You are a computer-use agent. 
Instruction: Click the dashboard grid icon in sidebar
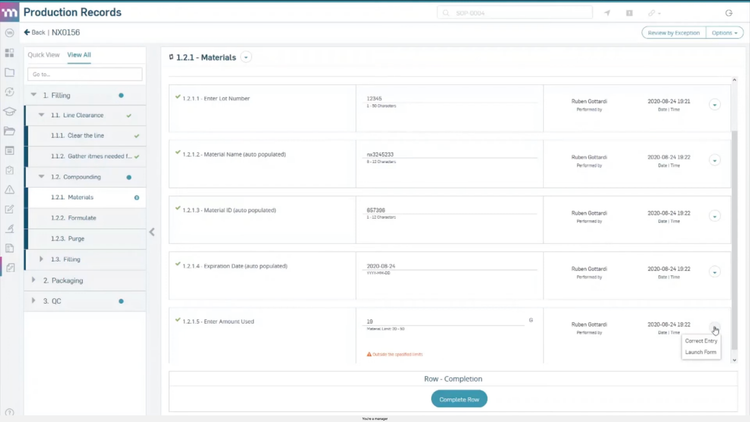pyautogui.click(x=10, y=53)
